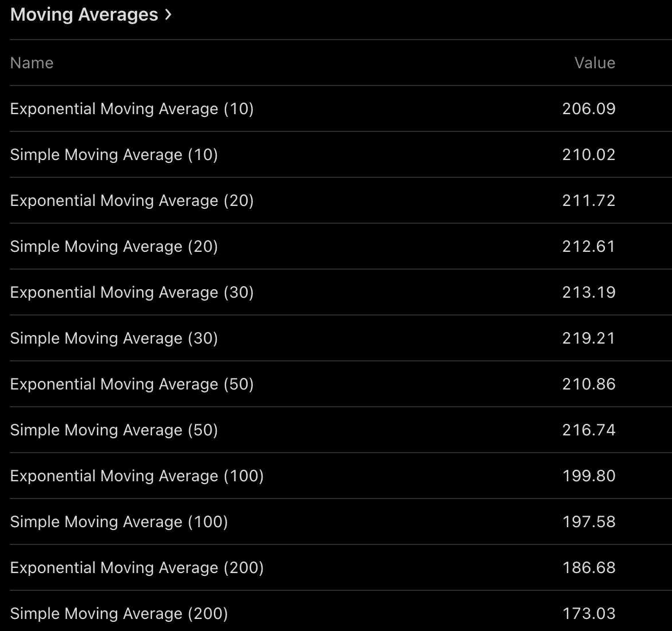Click the Value column header
The width and height of the screenshot is (672, 631).
595,63
